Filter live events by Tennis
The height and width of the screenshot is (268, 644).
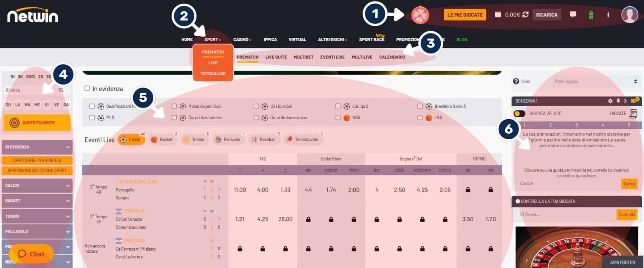[194, 140]
